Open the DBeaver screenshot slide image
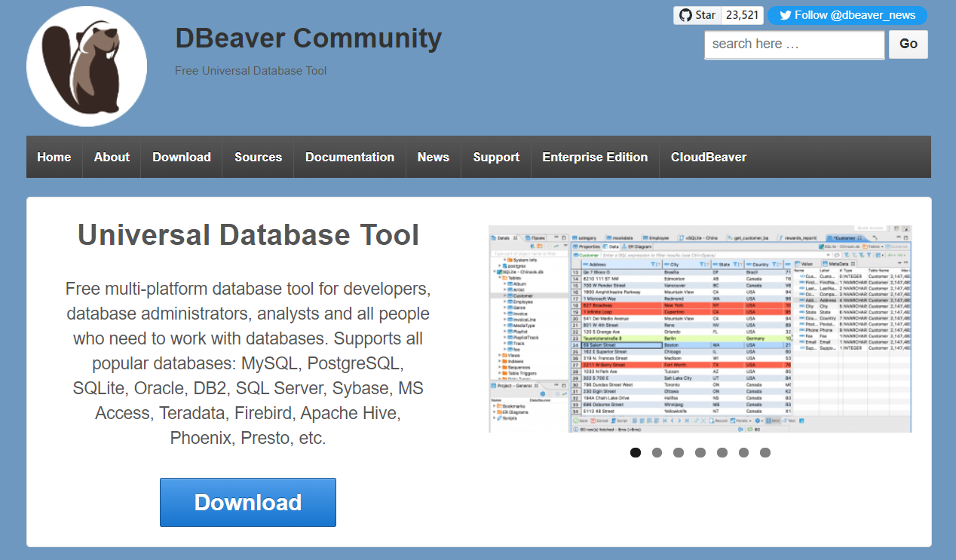The width and height of the screenshot is (956, 560). click(700, 329)
